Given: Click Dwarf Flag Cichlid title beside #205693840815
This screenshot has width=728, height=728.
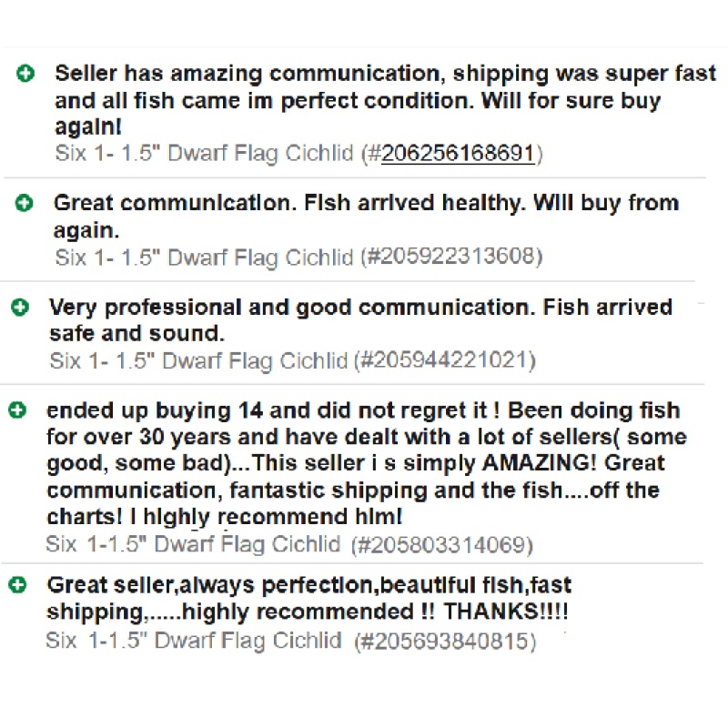Looking at the screenshot, I should tap(194, 641).
